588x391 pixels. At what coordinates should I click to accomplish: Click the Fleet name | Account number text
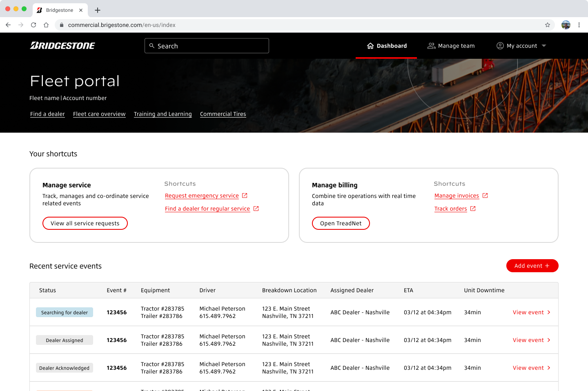coord(68,98)
